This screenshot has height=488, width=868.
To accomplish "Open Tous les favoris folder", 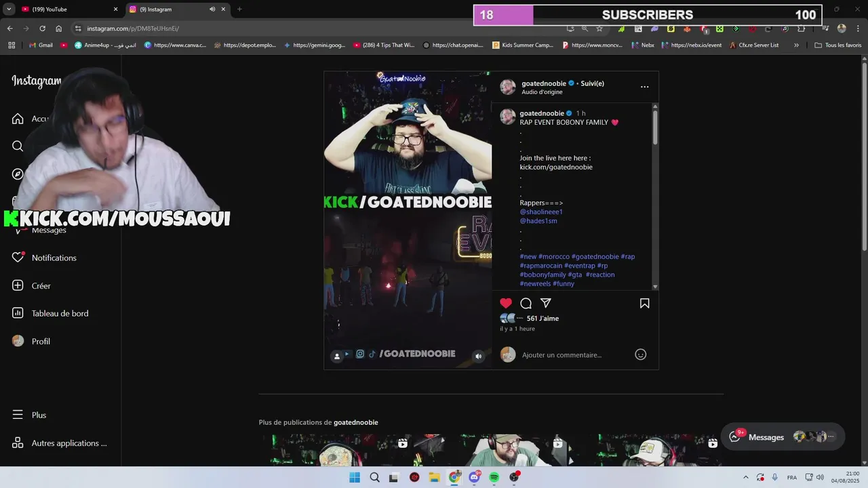I will [x=837, y=45].
